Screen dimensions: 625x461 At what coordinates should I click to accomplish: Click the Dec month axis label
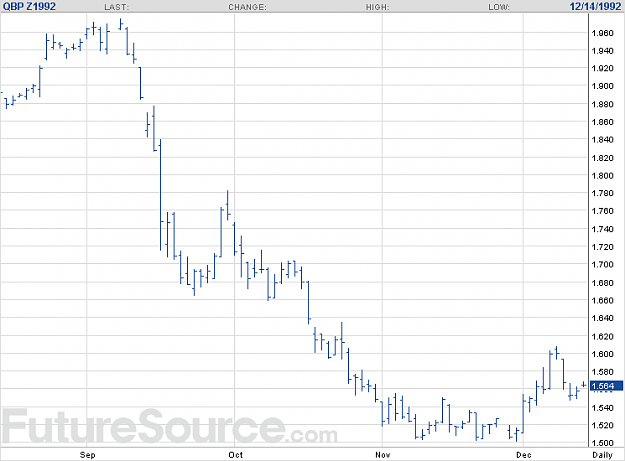[524, 455]
